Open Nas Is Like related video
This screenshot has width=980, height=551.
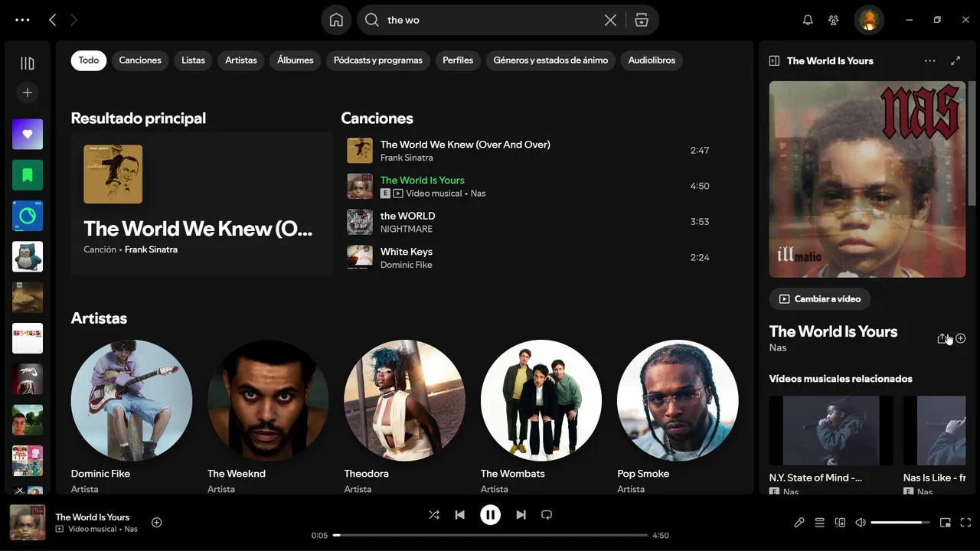pyautogui.click(x=935, y=444)
